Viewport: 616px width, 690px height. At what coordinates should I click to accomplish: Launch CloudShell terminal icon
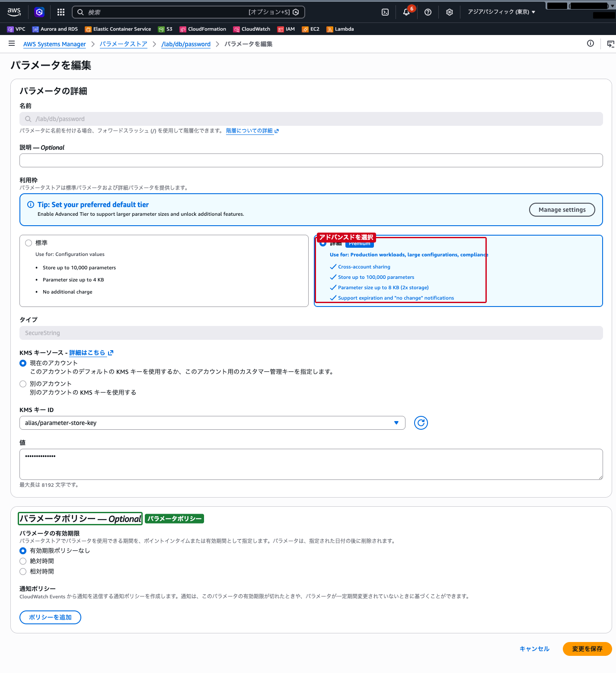click(385, 12)
